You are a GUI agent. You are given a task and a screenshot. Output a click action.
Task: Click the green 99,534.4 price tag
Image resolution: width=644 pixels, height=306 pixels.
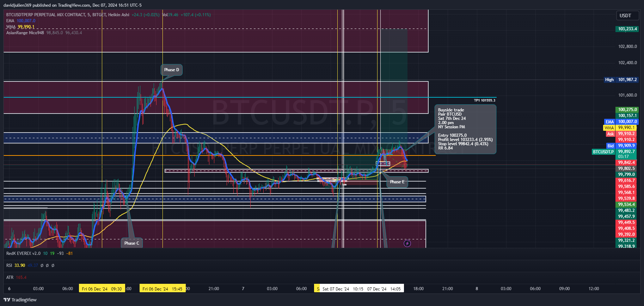(626, 204)
